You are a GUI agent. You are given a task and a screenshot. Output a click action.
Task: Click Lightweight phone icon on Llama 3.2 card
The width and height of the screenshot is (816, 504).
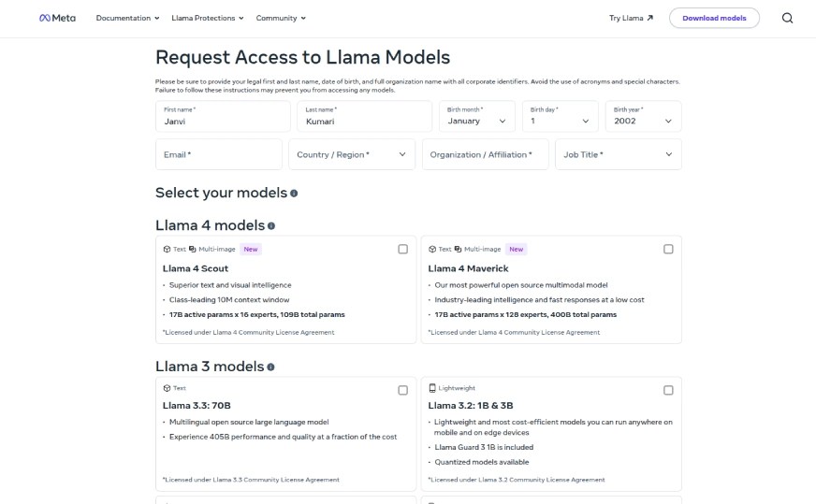432,388
